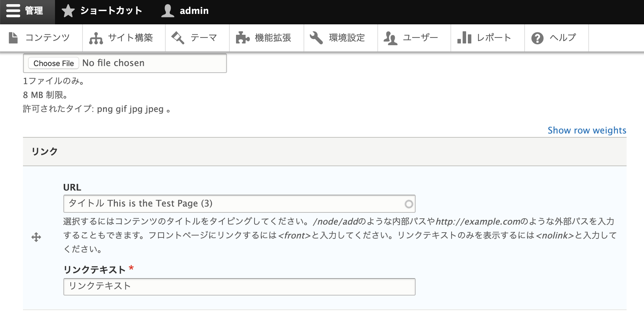Click the ヘルプ question-mark icon
Screen dimensions: 644x315
[x=537, y=38]
